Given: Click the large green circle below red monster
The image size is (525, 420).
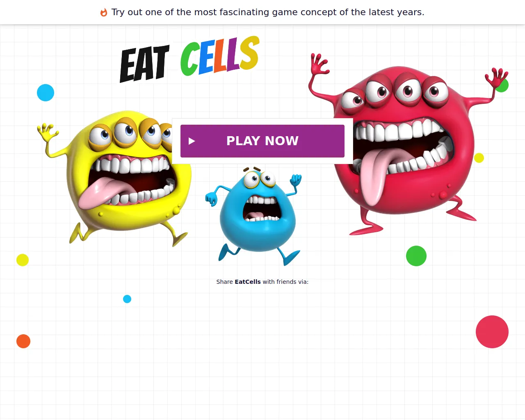Looking at the screenshot, I should (x=416, y=256).
